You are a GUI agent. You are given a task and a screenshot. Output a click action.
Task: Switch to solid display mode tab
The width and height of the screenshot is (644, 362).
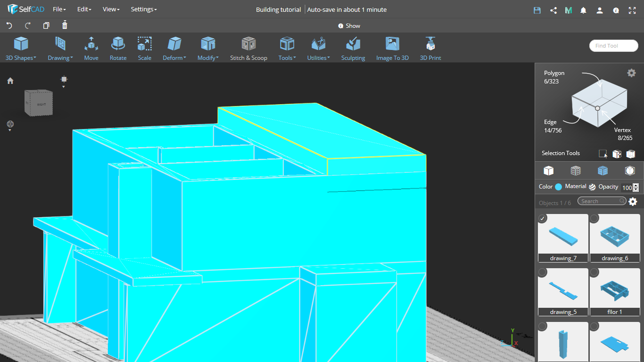click(x=548, y=170)
